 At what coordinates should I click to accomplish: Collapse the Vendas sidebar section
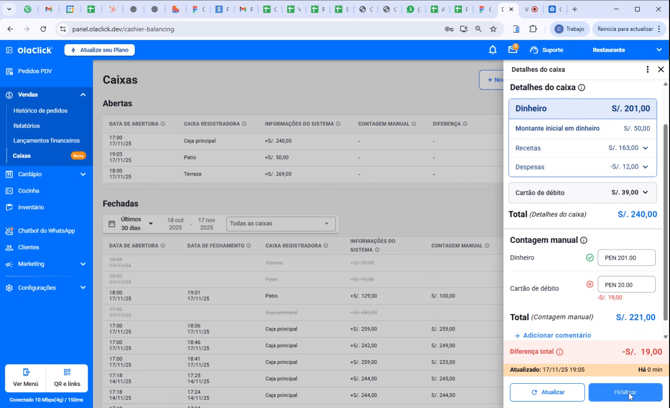click(x=83, y=95)
